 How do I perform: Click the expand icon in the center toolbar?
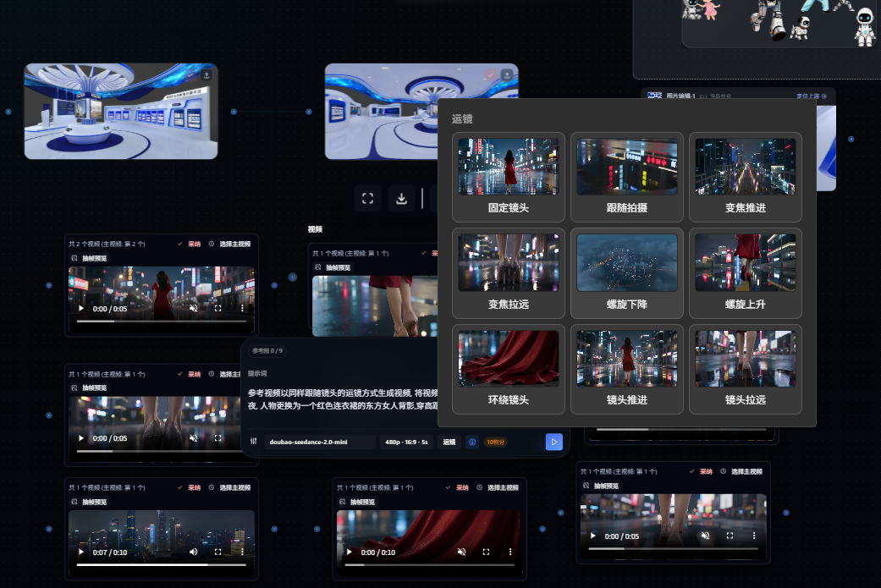[367, 198]
